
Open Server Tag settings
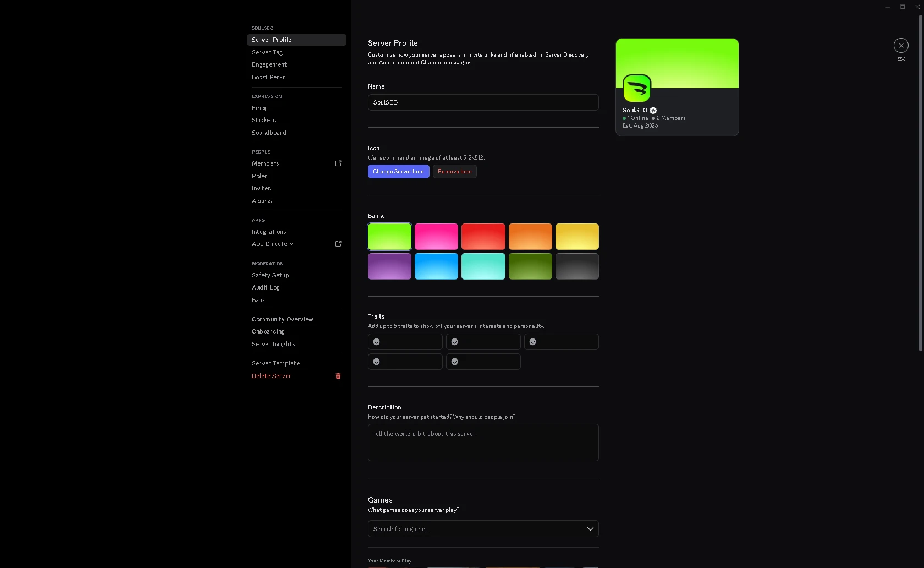pos(296,52)
